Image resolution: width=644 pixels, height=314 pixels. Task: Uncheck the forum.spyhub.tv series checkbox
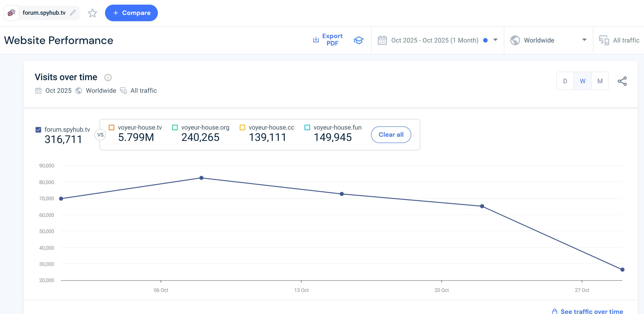click(x=38, y=130)
